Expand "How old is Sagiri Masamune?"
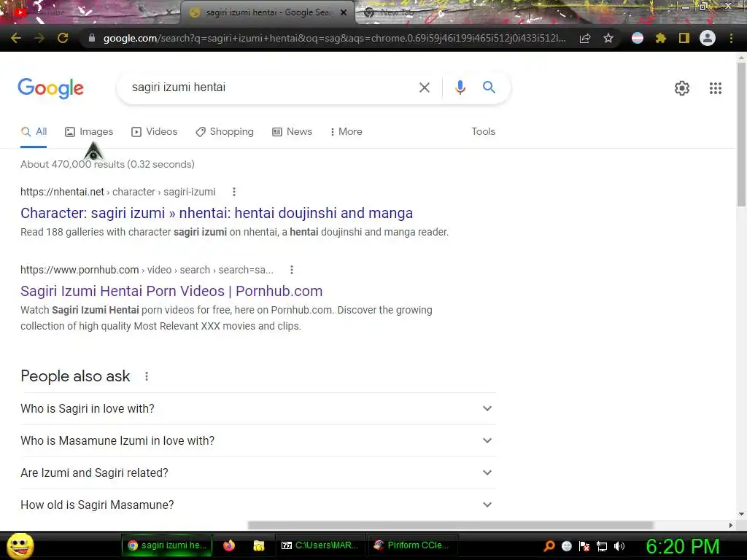 coord(258,505)
